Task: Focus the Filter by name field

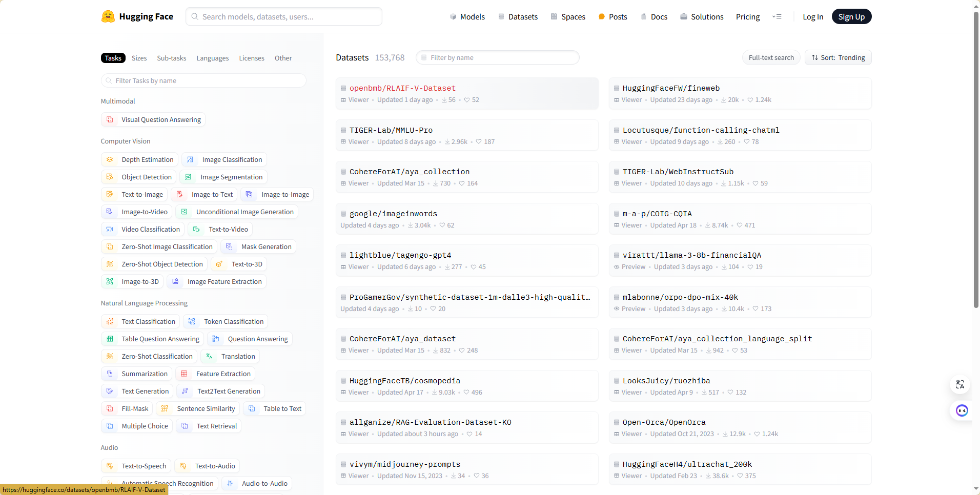Action: [497, 58]
